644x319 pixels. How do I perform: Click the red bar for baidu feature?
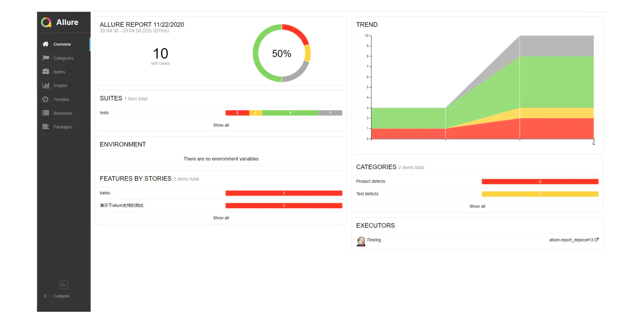click(x=284, y=193)
